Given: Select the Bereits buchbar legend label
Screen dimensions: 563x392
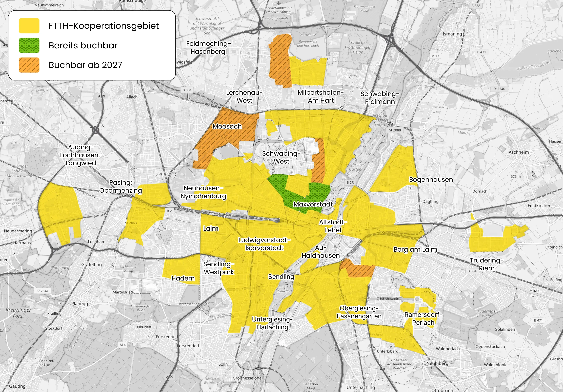Looking at the screenshot, I should pyautogui.click(x=83, y=45).
